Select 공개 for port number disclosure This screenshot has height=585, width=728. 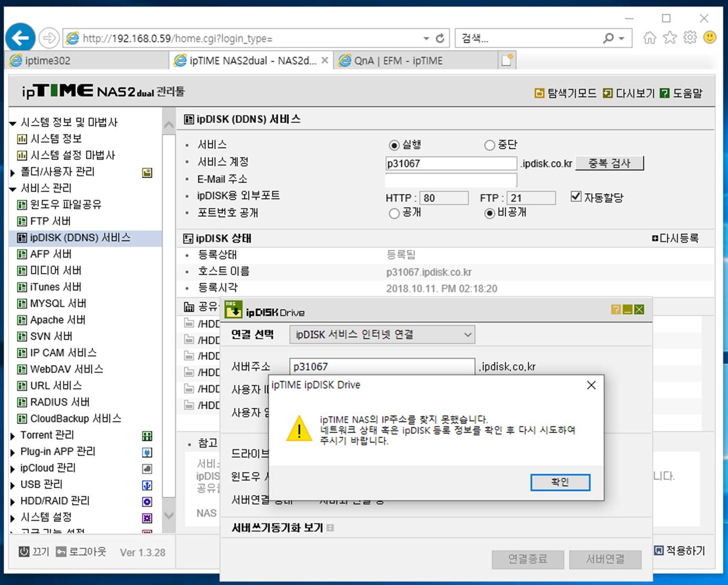coord(394,214)
